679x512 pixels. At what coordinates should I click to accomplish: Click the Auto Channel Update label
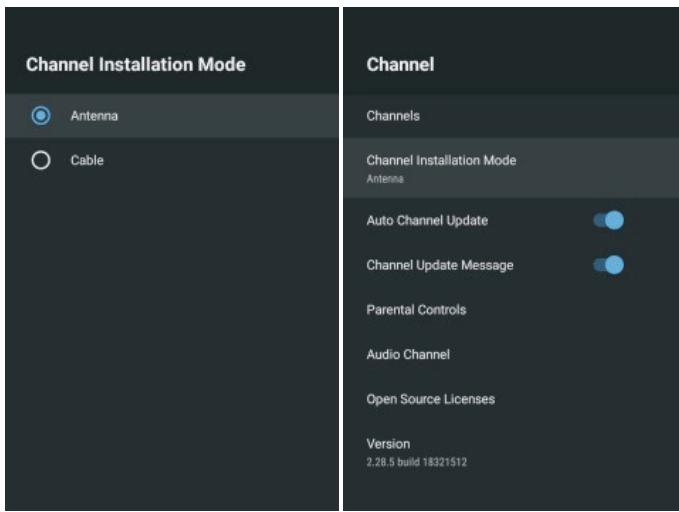click(427, 220)
